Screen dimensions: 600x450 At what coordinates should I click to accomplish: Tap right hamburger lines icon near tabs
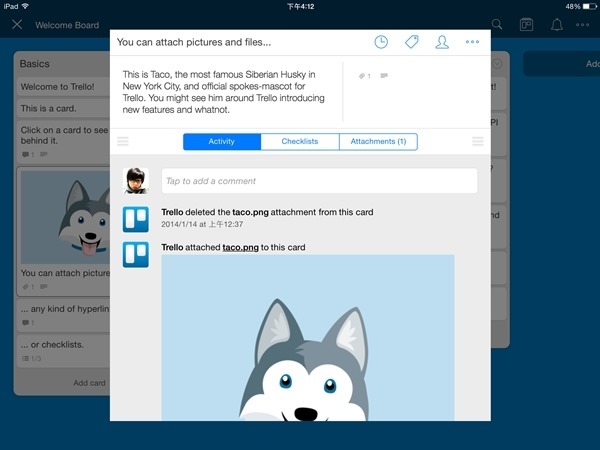(478, 141)
